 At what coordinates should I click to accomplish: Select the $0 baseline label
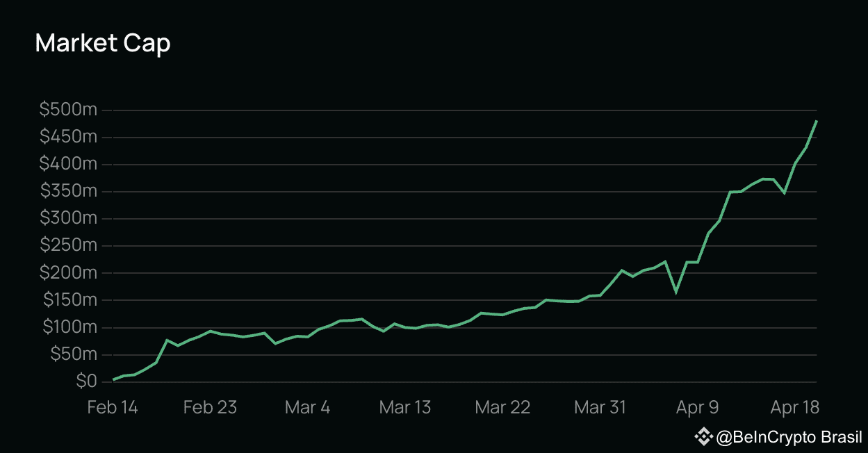click(x=86, y=381)
